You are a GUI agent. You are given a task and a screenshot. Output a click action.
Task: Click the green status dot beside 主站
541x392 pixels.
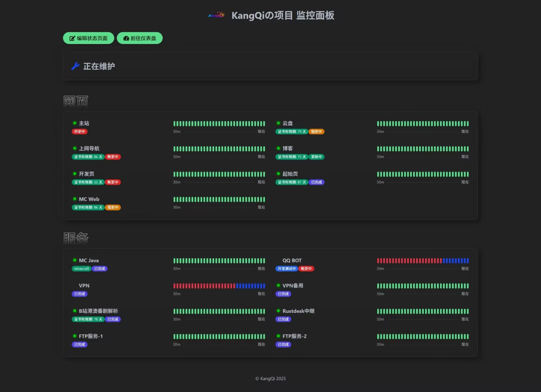[75, 123]
